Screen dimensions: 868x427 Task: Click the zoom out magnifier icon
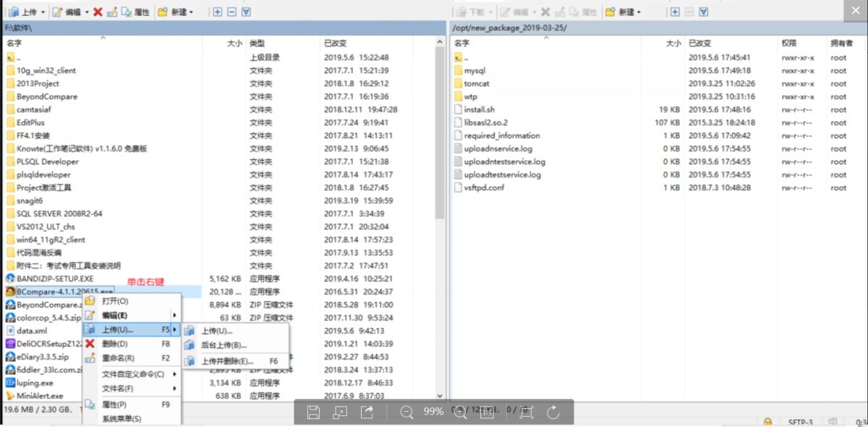pos(407,413)
